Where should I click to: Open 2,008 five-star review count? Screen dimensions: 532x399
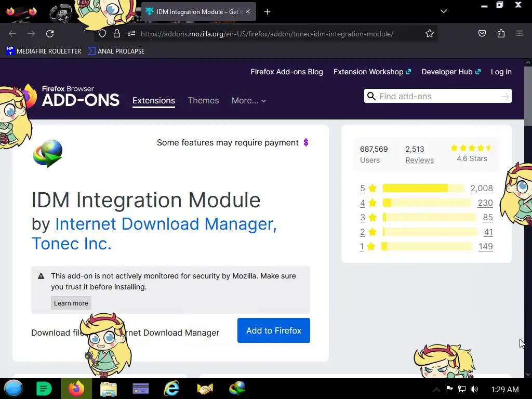(x=482, y=188)
